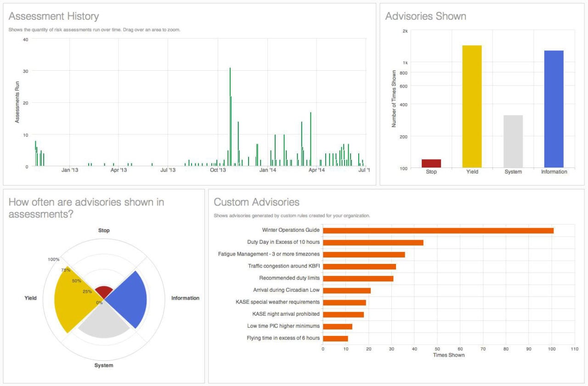Image resolution: width=588 pixels, height=386 pixels.
Task: Click KASE special weather requirements bar
Action: click(345, 302)
